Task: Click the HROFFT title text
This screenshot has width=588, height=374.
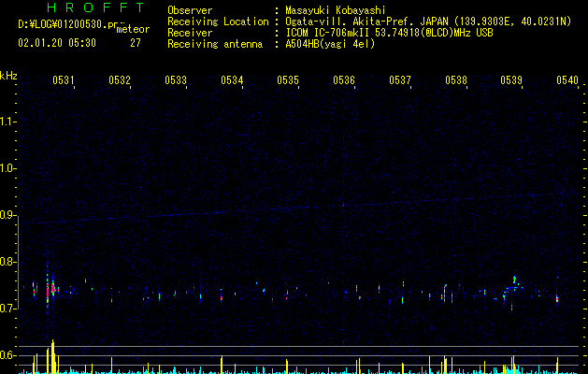Action: tap(96, 7)
